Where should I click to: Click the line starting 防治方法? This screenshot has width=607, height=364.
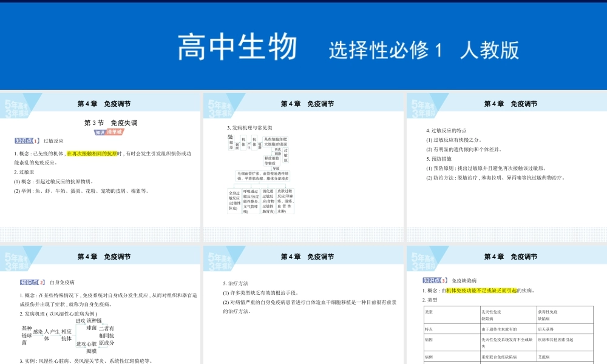pos(496,178)
